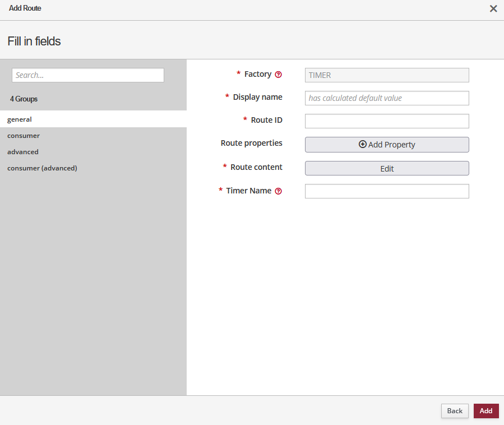The width and height of the screenshot is (504, 425).
Task: Click the Route content label
Action: point(256,167)
